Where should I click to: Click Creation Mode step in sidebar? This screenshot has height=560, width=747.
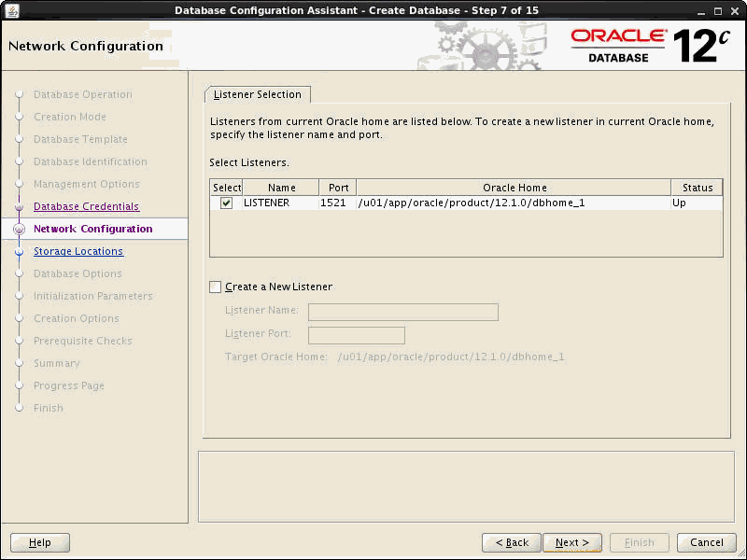coord(70,117)
